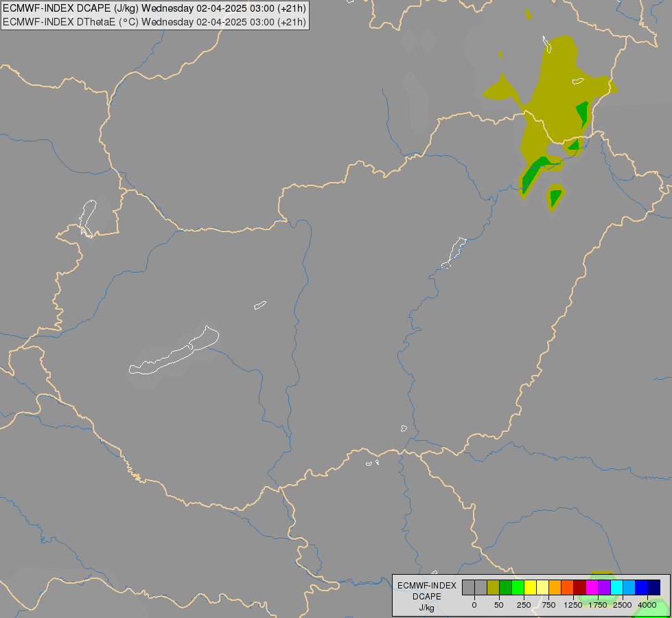Click the pure blue 4000 J/kg swatch
The height and width of the screenshot is (618, 672).
pos(642,587)
